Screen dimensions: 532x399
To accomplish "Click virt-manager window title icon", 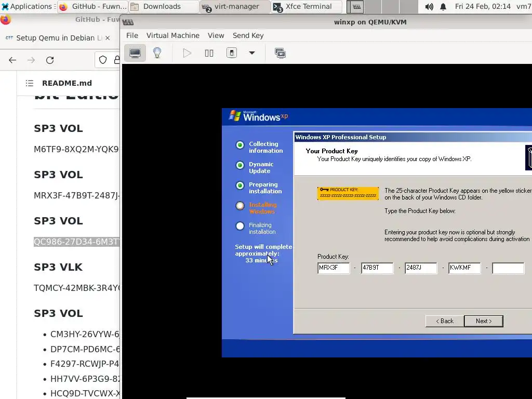I will point(128,22).
